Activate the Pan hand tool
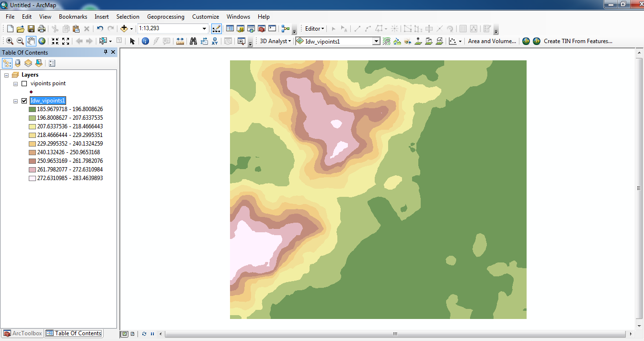The height and width of the screenshot is (341, 644). 31,41
